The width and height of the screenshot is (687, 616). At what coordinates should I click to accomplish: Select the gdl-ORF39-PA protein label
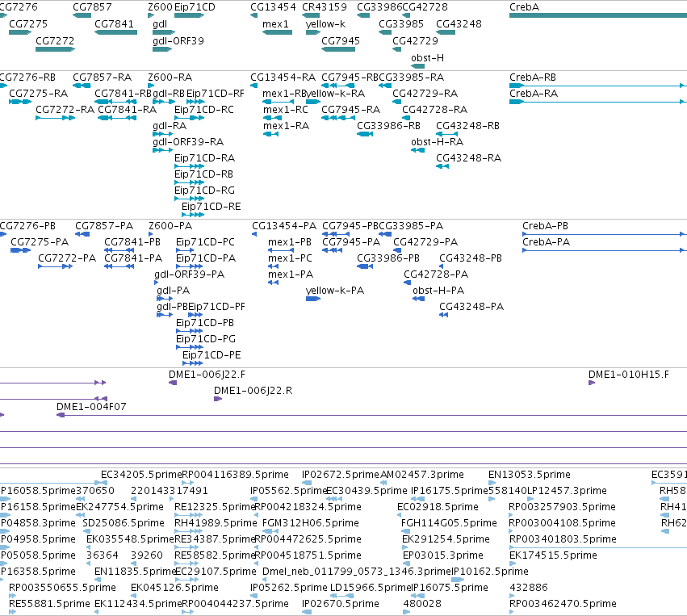(x=189, y=274)
